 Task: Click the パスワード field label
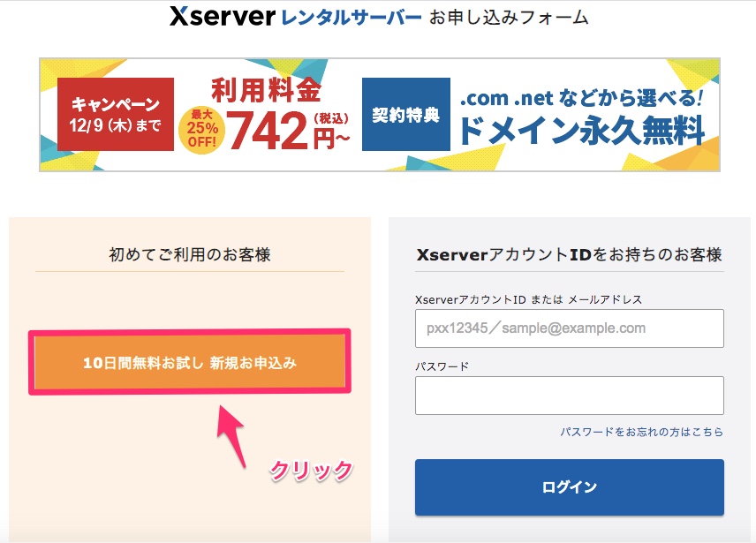pos(442,366)
